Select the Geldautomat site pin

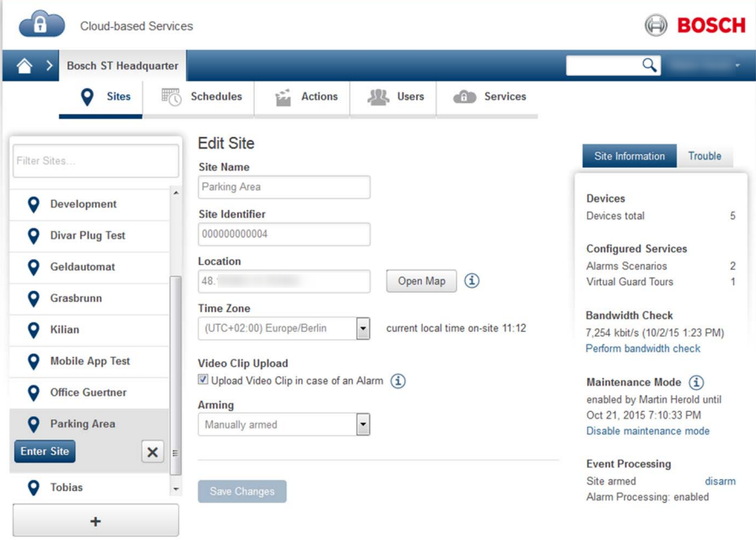click(x=34, y=267)
